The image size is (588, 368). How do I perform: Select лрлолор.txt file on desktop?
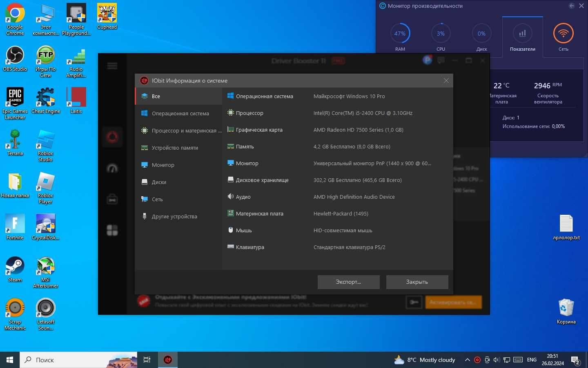point(566,227)
